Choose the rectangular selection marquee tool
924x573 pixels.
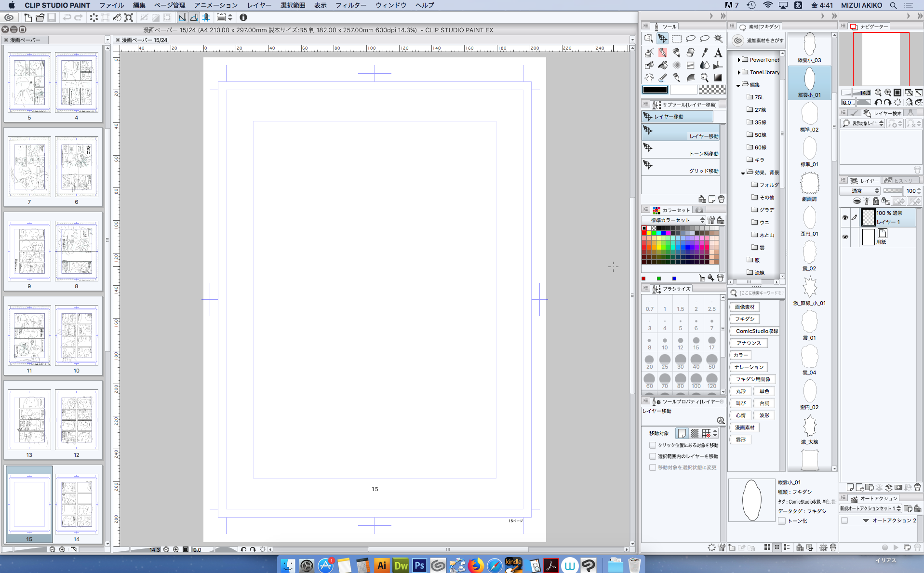click(x=677, y=39)
